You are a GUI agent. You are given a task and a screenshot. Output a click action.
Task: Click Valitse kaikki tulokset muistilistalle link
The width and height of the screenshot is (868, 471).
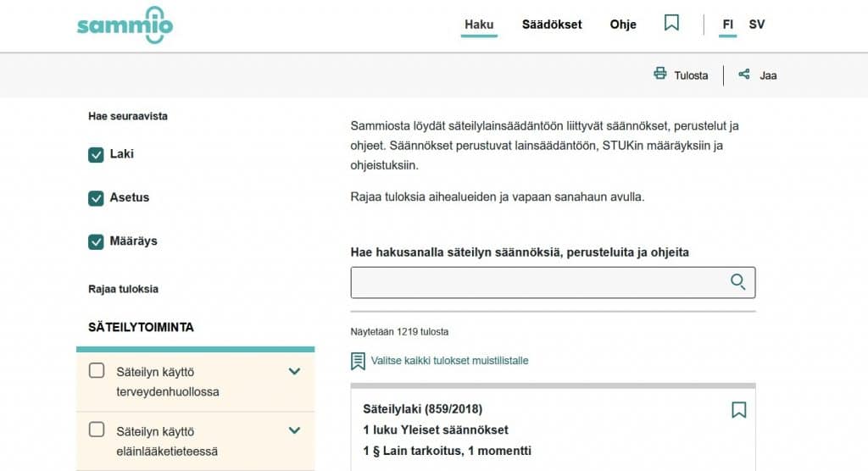(x=449, y=361)
